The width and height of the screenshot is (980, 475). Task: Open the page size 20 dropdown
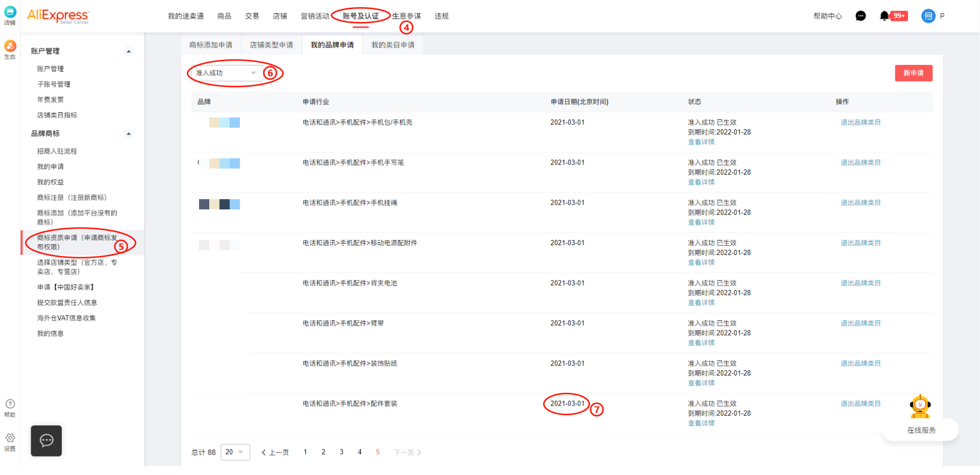pos(235,452)
